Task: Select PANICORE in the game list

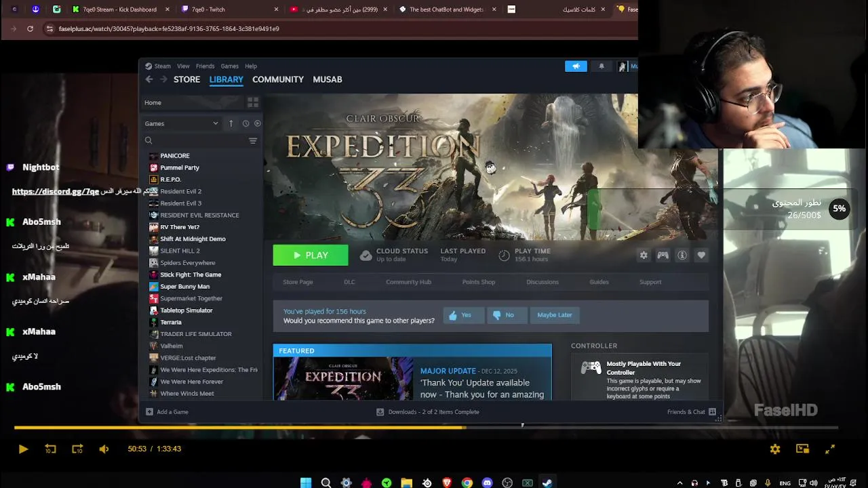Action: (175, 156)
